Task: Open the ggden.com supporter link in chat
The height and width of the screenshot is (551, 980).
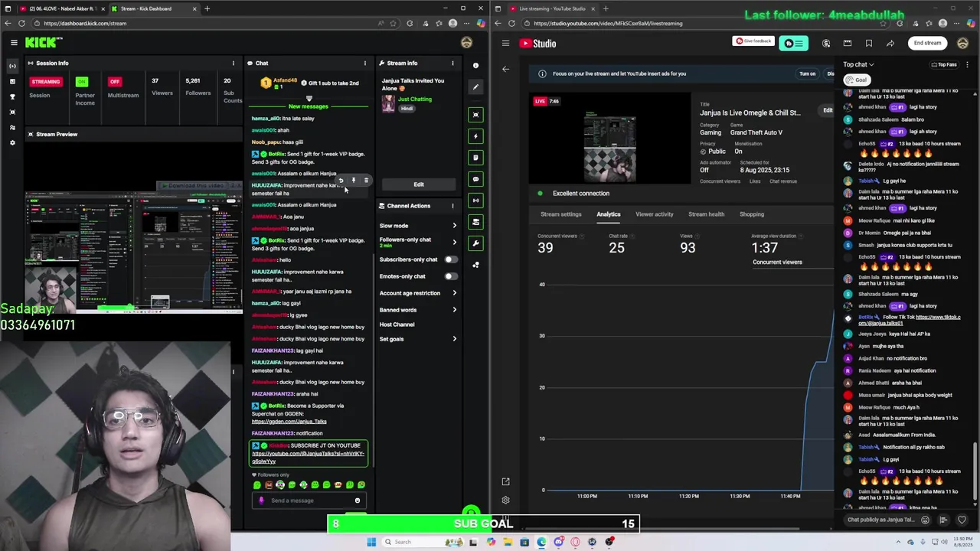Action: [x=289, y=422]
